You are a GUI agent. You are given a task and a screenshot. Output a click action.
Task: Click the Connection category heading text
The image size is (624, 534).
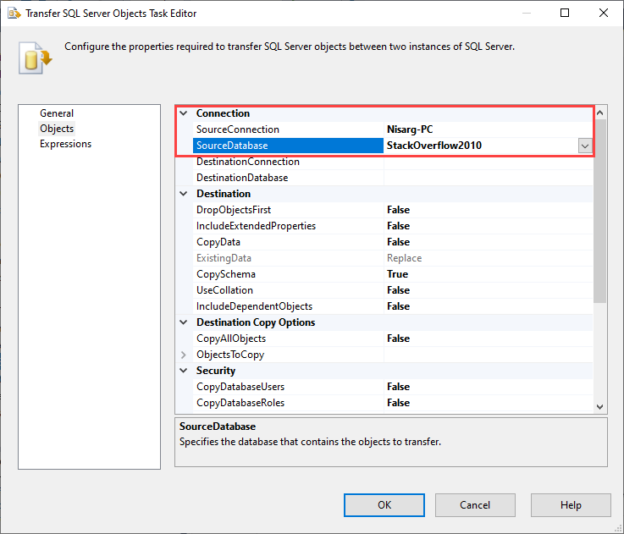tap(223, 113)
